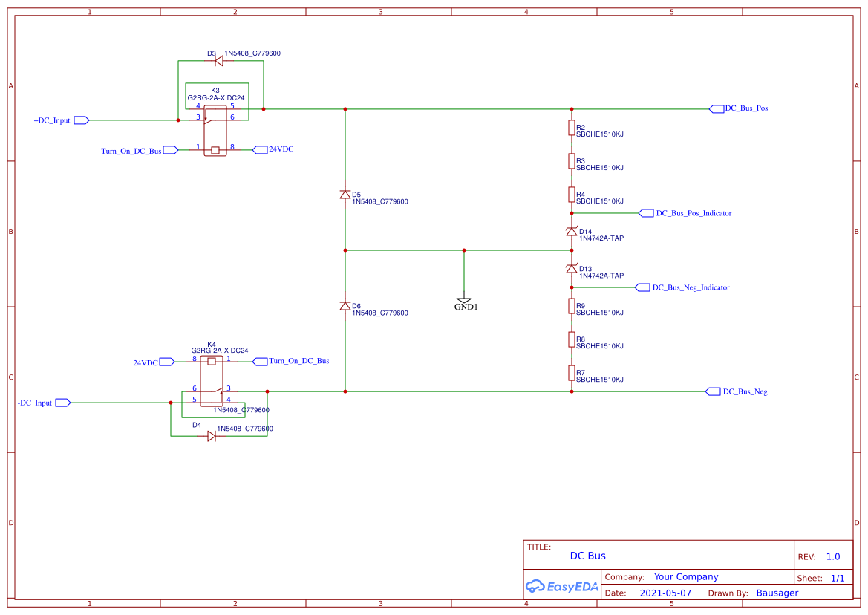Select the D5 diode symbol
This screenshot has height=615, width=868.
pyautogui.click(x=345, y=195)
